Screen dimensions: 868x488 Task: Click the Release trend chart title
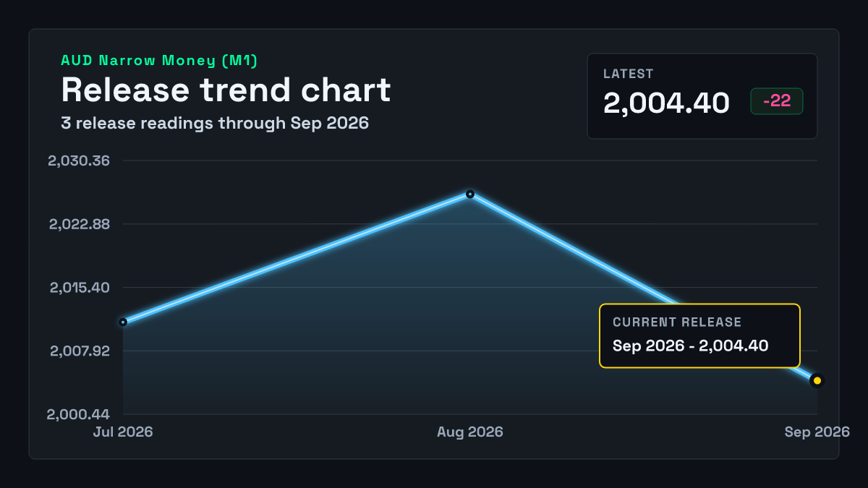226,90
